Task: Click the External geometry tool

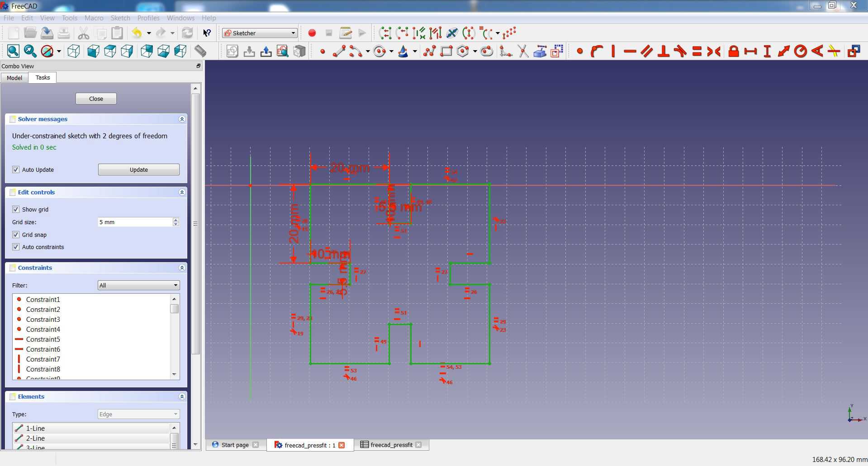Action: 540,51
